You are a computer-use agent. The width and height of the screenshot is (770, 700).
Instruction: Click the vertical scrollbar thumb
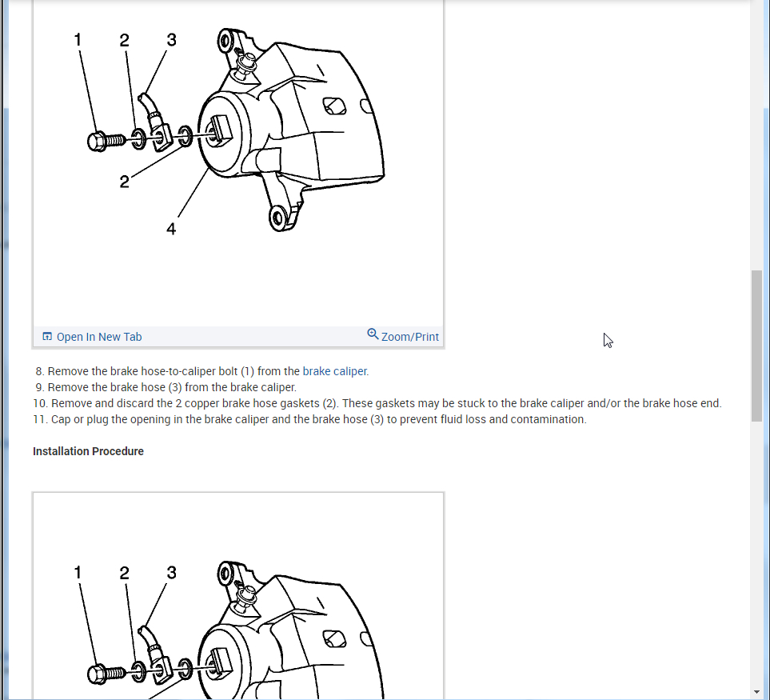[756, 346]
